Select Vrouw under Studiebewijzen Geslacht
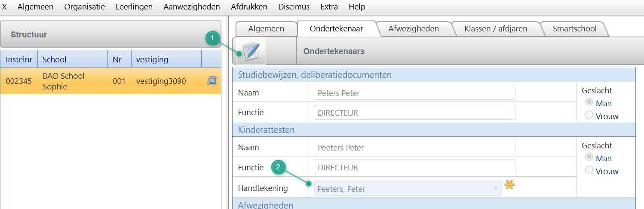Viewport: 644px width, 209px height. tap(589, 115)
